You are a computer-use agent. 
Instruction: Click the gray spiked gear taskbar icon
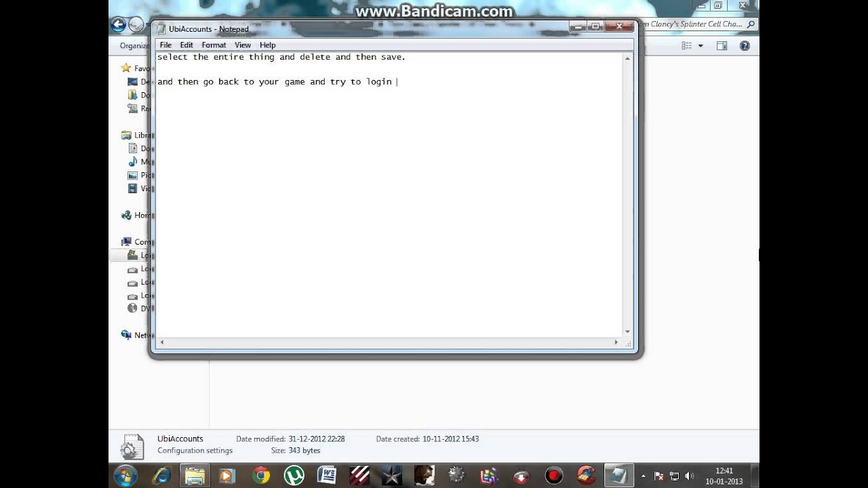[456, 475]
